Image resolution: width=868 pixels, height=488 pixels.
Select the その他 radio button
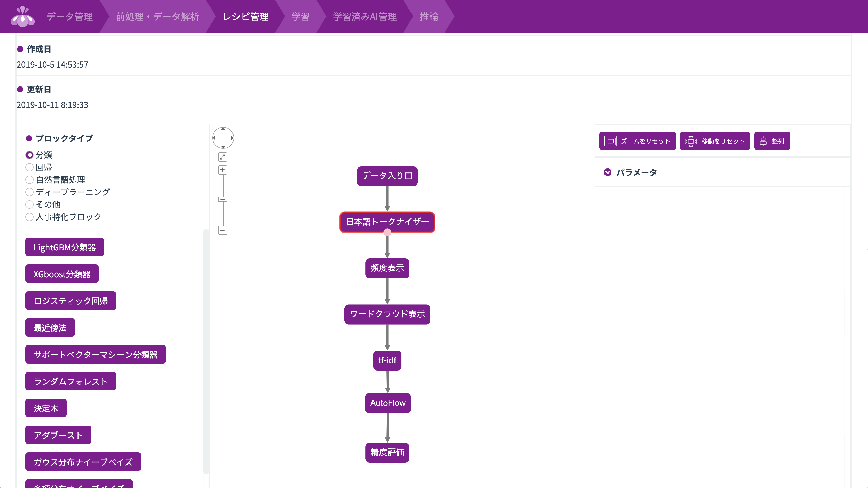[x=30, y=204]
